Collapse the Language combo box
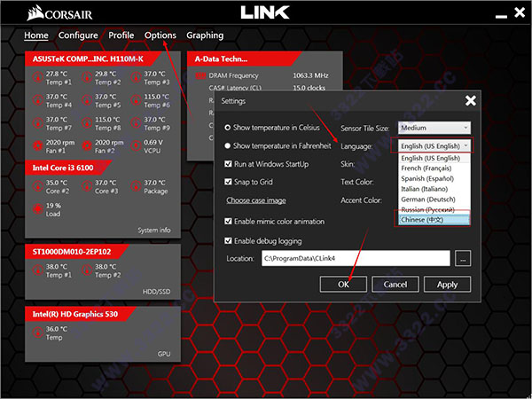Viewport: 532px width, 399px height. [434, 146]
